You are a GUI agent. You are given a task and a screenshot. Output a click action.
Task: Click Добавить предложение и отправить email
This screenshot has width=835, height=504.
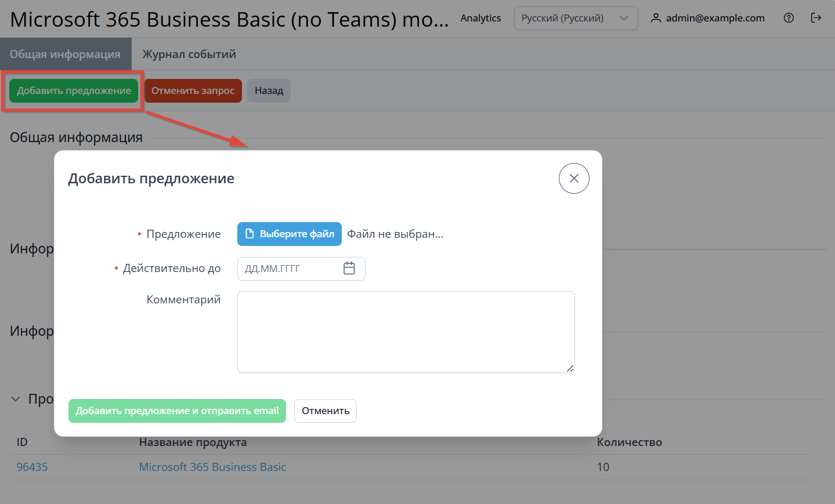[177, 411]
